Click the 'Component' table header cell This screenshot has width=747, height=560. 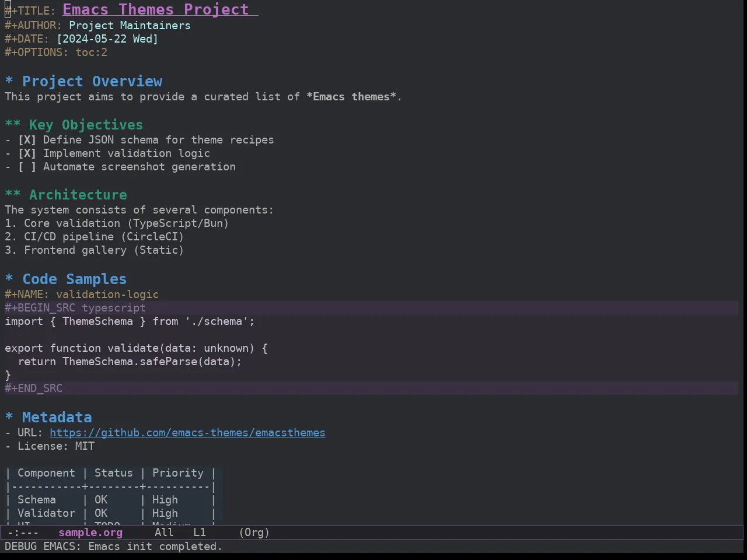(x=46, y=473)
